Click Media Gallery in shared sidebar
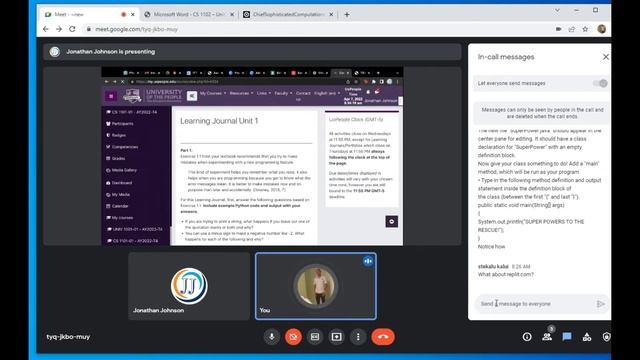This screenshot has height=360, width=640. [x=121, y=170]
